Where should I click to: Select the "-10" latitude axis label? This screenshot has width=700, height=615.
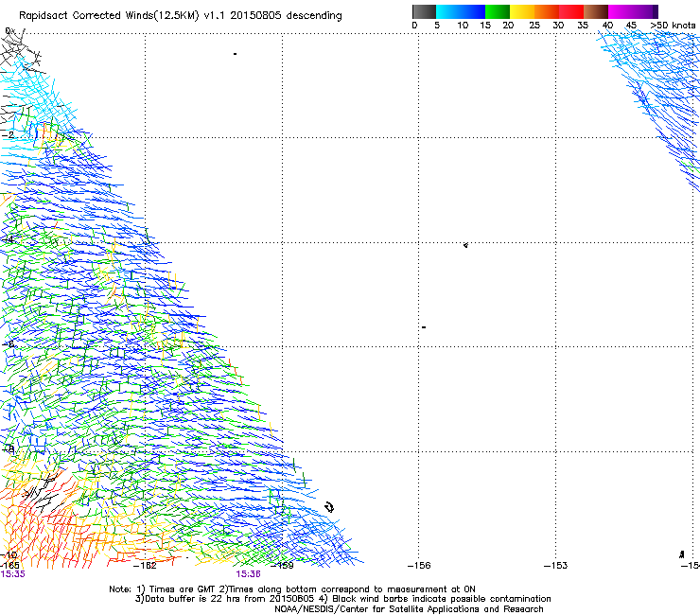coord(9,554)
